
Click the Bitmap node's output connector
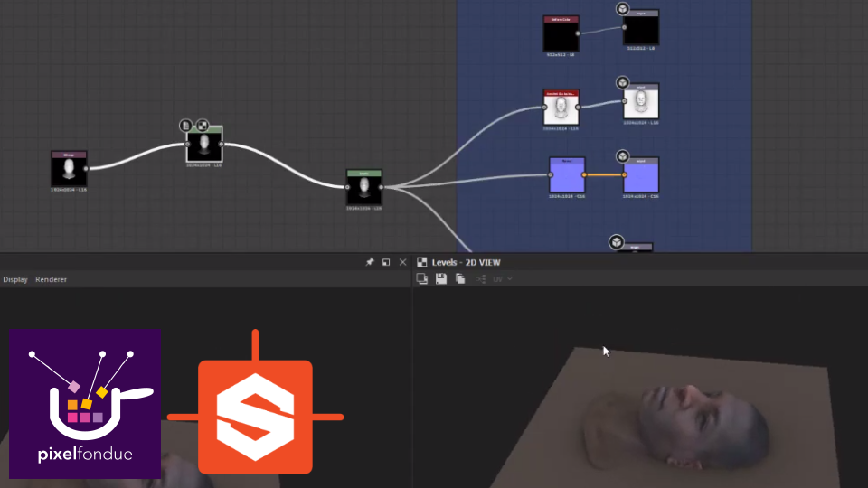click(x=86, y=169)
